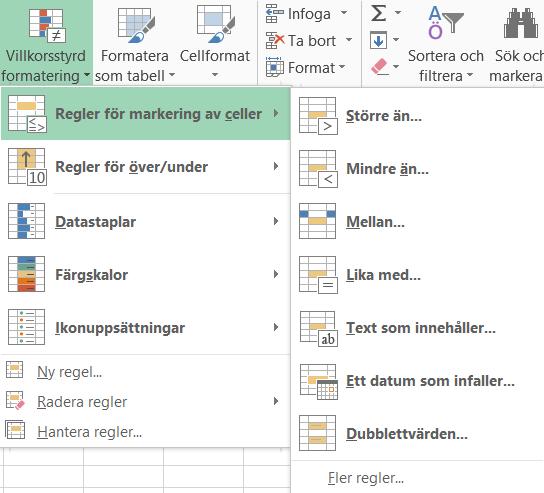Choose the Dubblettvärden... menu entry
The height and width of the screenshot is (493, 544).
click(x=416, y=434)
